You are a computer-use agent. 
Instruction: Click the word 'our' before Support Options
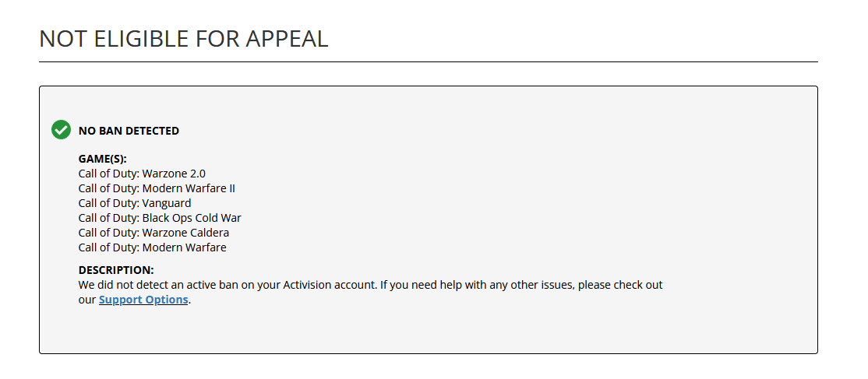pos(87,300)
